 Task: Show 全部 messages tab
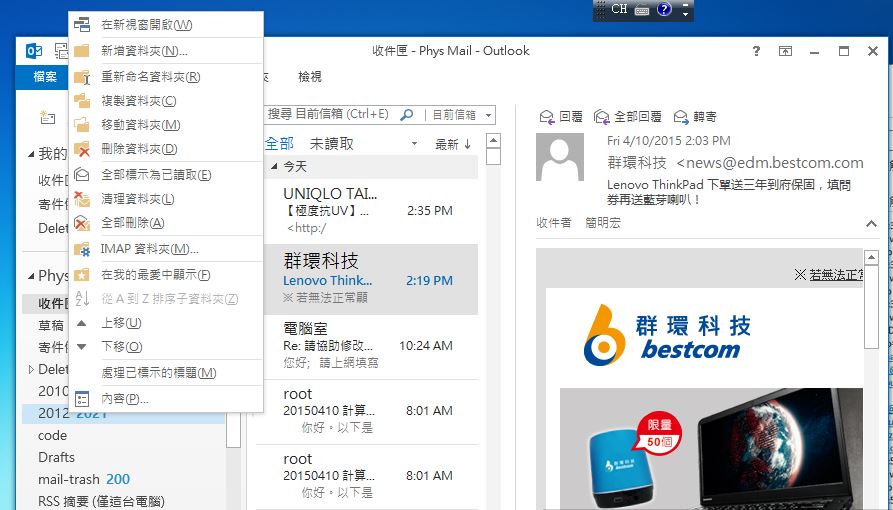tap(280, 144)
